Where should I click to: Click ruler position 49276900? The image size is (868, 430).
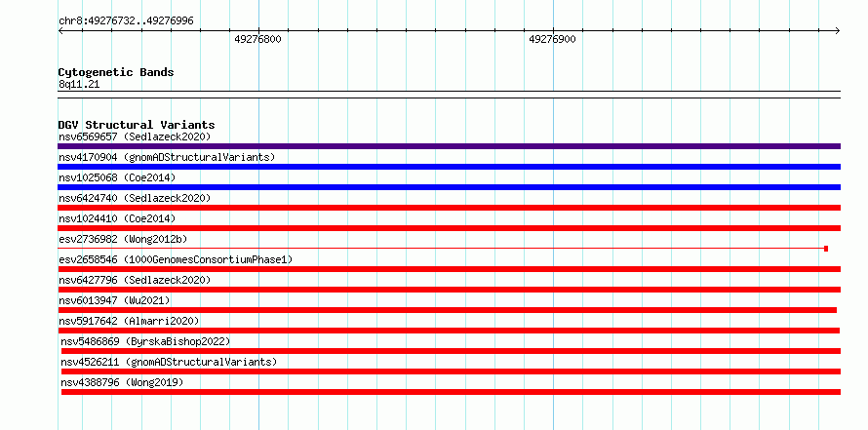[552, 39]
